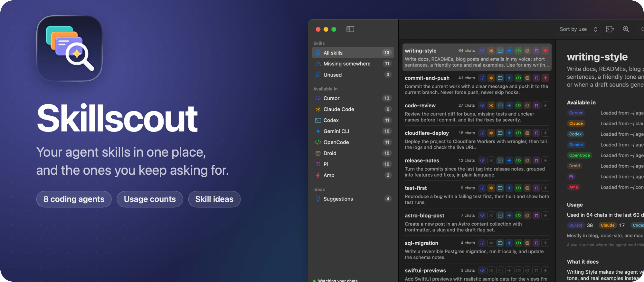
Task: Select the release-notes skill row
Action: point(477,167)
